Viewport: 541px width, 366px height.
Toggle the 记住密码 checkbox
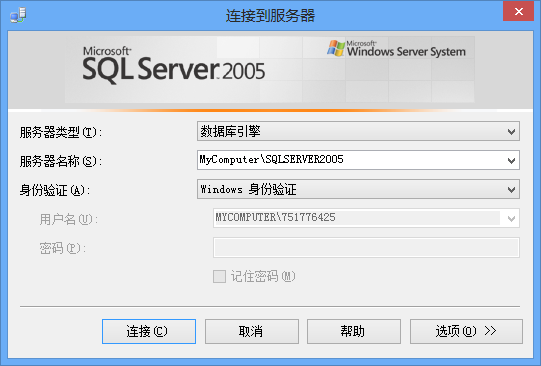[219, 276]
